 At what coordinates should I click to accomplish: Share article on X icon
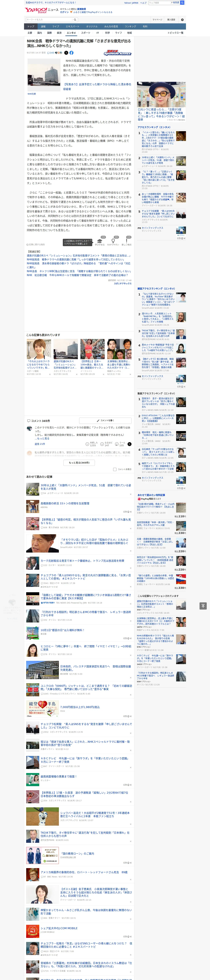(66, 53)
